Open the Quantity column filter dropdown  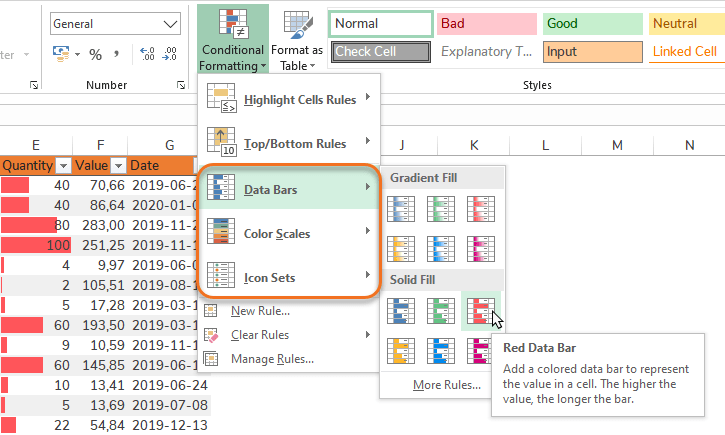click(64, 165)
